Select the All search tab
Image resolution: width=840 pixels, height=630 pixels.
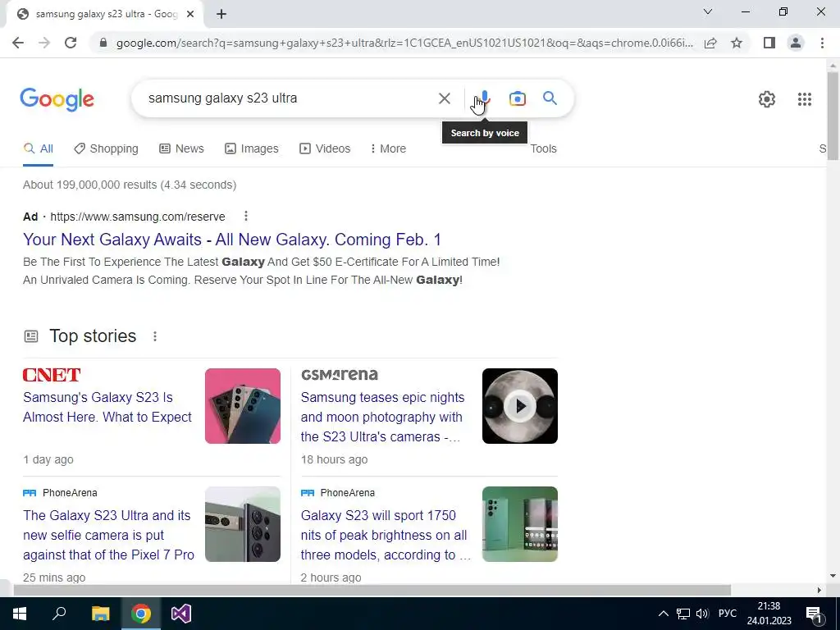tap(38, 149)
